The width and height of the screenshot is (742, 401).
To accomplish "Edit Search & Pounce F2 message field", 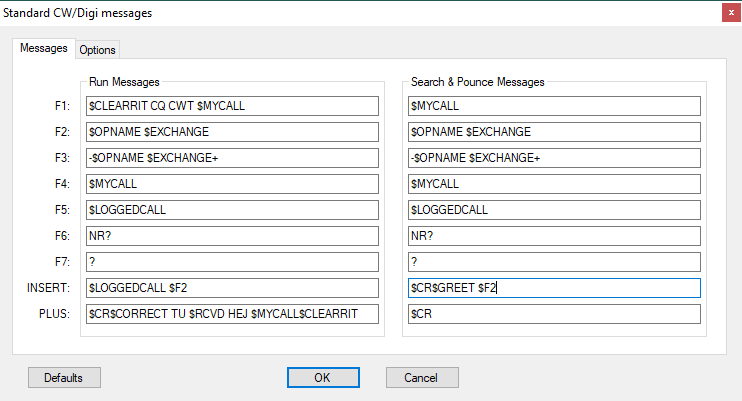I will point(554,132).
